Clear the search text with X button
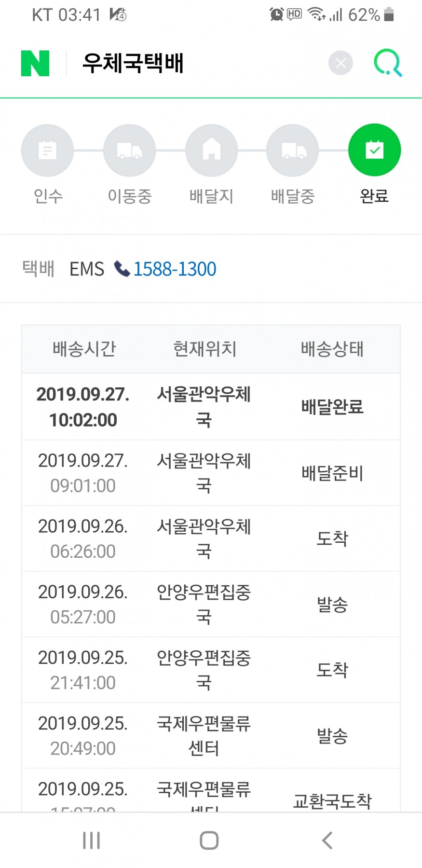Viewport: 422px width, 868px height. point(340,63)
